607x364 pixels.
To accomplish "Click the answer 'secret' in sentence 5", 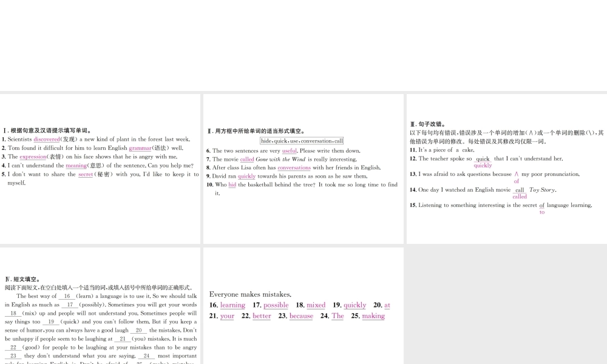I will coord(86,175).
